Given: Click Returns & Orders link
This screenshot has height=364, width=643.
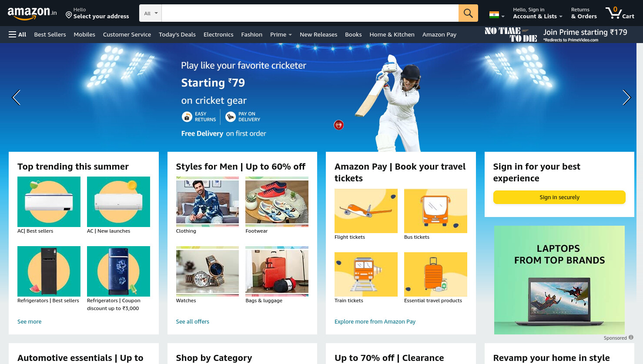Looking at the screenshot, I should tap(584, 13).
